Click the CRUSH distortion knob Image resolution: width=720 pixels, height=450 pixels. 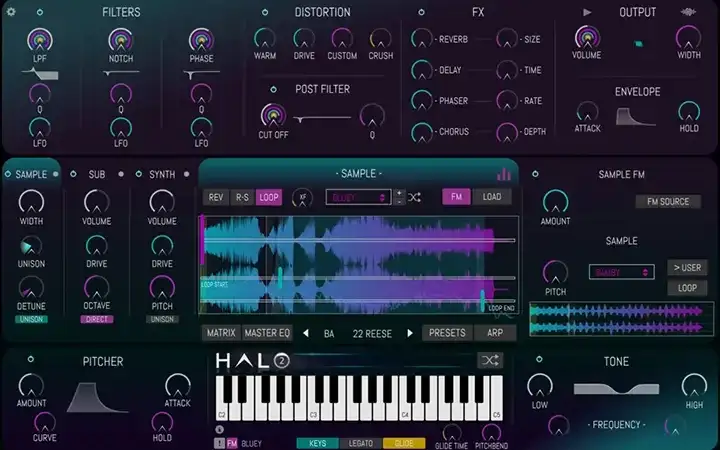tap(381, 39)
